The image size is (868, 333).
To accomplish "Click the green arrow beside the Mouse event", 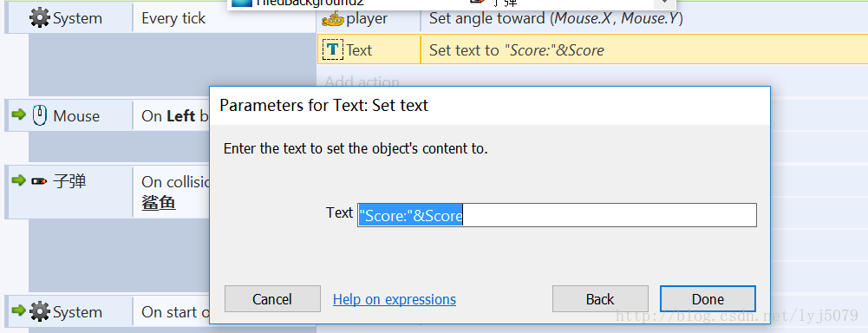I will pos(19,114).
